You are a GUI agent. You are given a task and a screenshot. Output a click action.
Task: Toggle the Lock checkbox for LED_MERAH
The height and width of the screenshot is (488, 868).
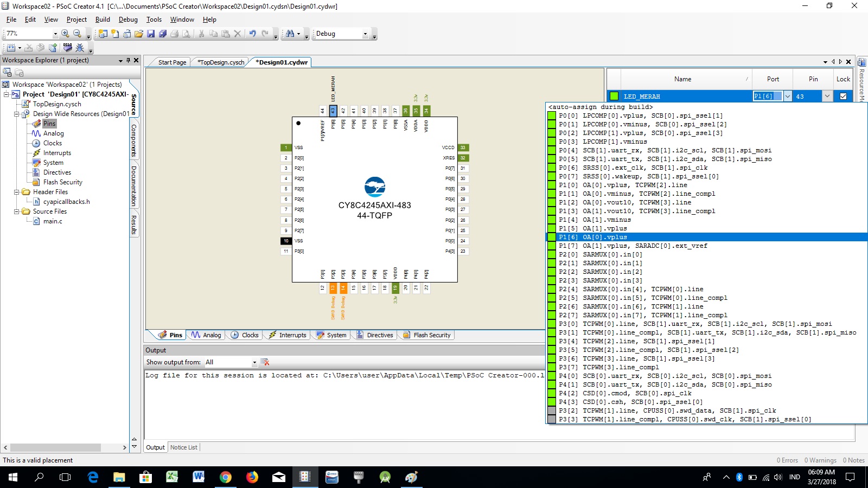pyautogui.click(x=843, y=97)
